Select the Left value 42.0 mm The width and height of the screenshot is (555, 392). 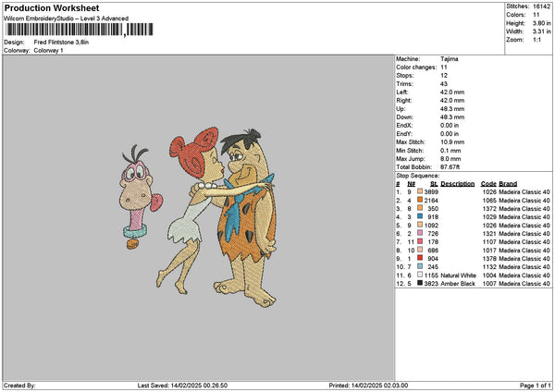point(452,92)
